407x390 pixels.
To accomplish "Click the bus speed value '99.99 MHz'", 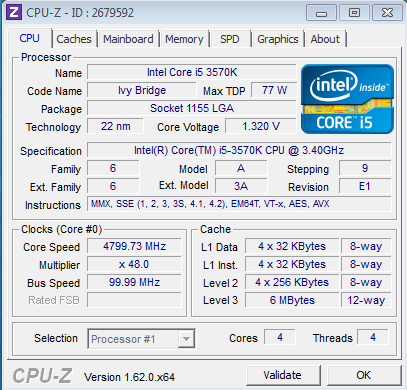I will click(x=134, y=282).
